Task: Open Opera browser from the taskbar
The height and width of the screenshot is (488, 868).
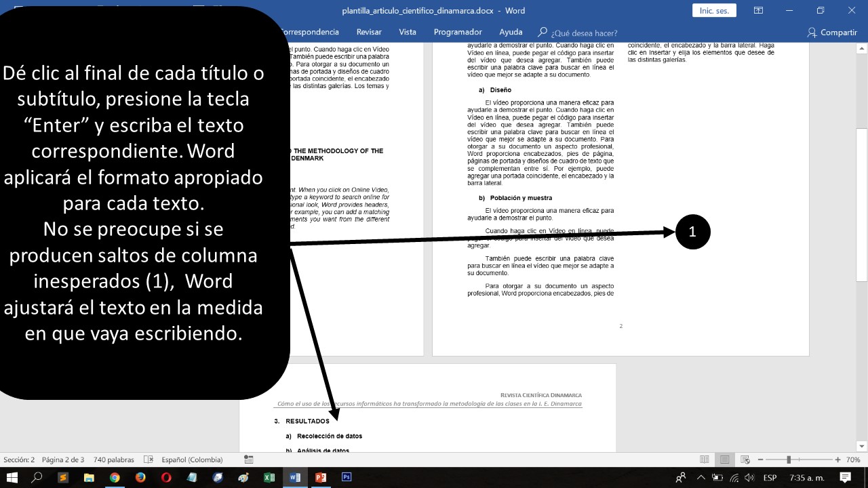Action: tap(166, 477)
